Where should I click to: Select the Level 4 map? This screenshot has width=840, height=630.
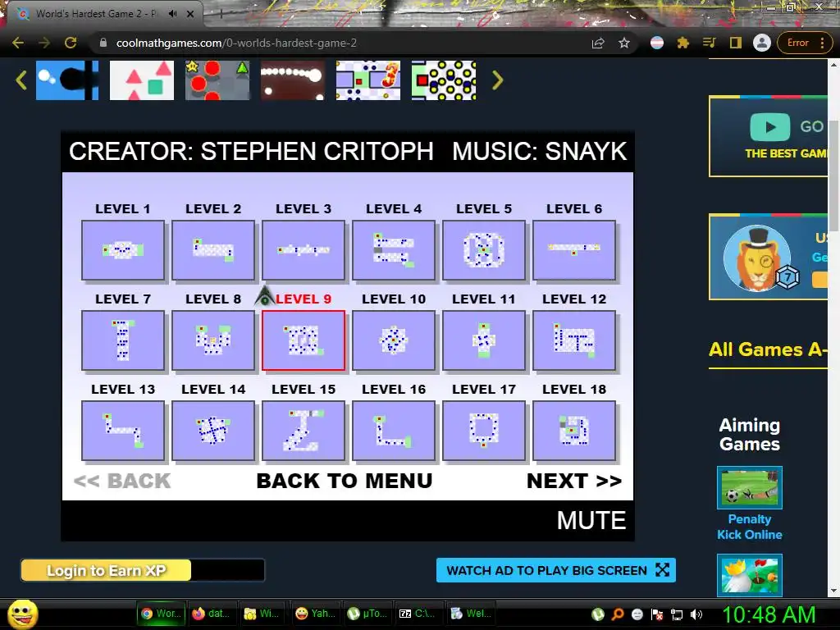pos(394,249)
